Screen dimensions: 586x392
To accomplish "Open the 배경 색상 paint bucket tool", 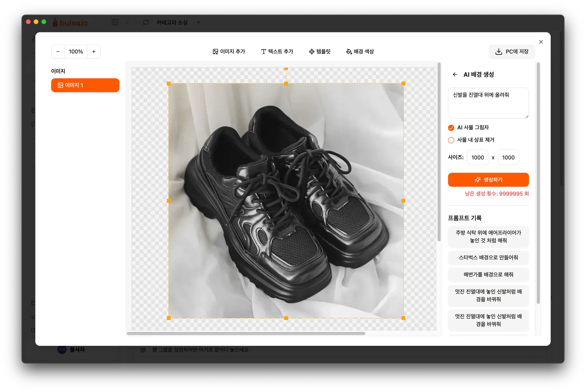I will (360, 52).
